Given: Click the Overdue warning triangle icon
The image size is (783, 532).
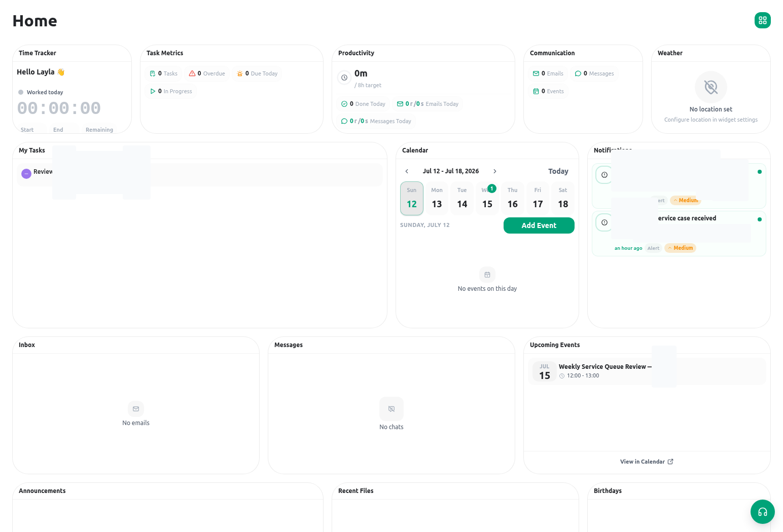Looking at the screenshot, I should [x=192, y=73].
